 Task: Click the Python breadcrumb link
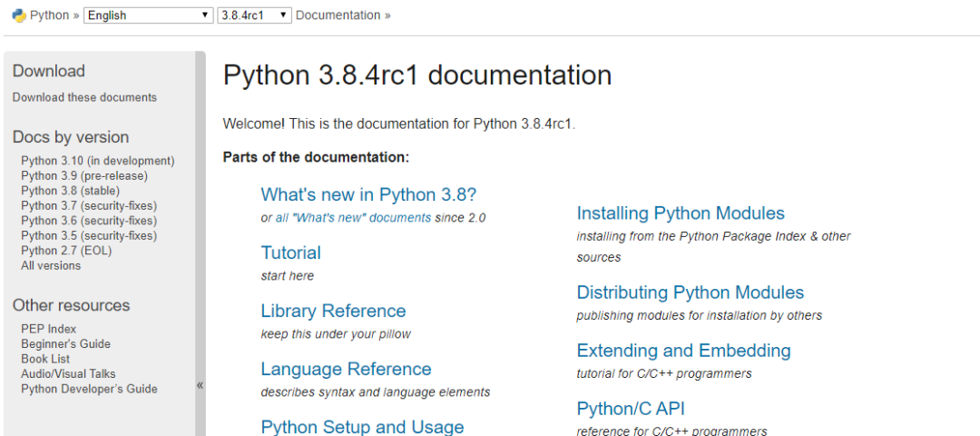(x=49, y=15)
